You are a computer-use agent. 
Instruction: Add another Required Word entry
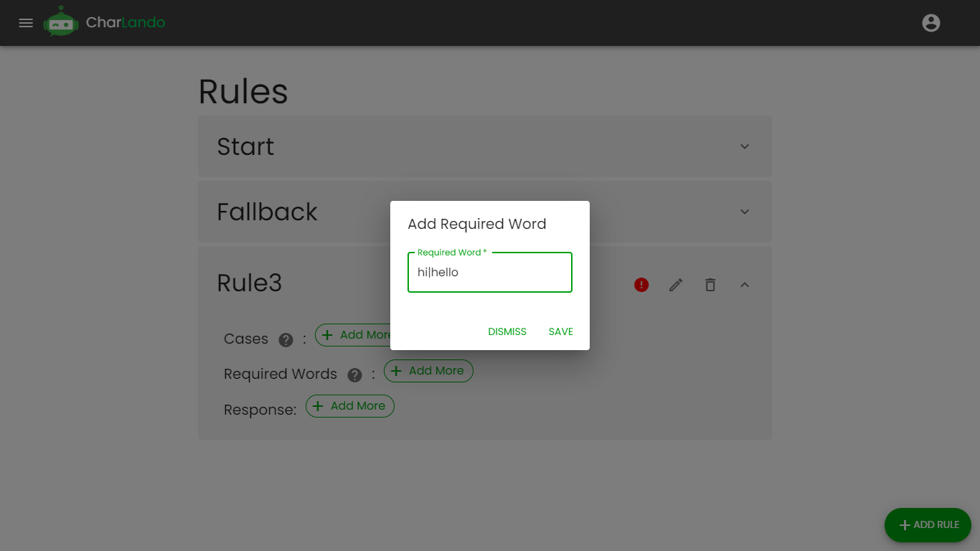point(428,371)
